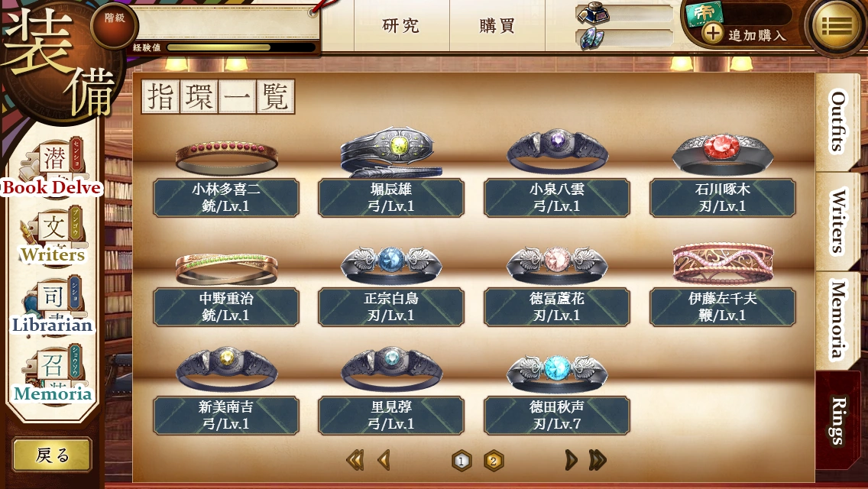Open the Memoria sidebar icon

coord(53,375)
